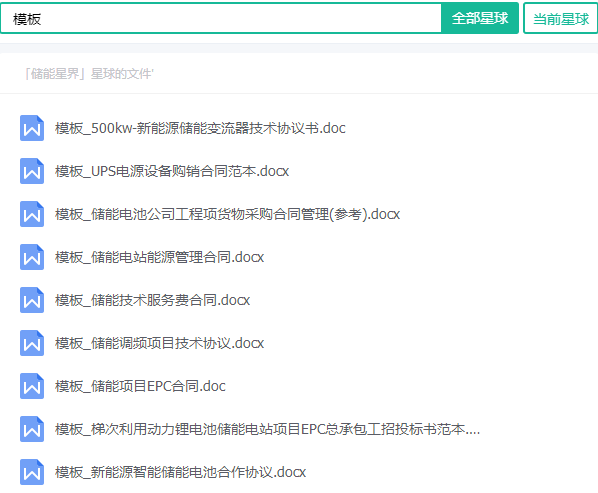Open 模板_新能源智能储能电池合作协议.docx
The image size is (598, 493).
pyautogui.click(x=180, y=472)
